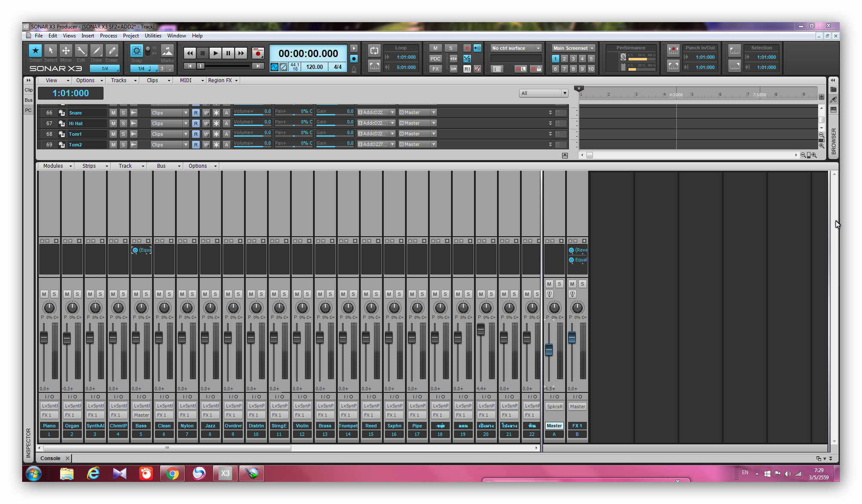Screen dimensions: 862x504
Task: Click the Master bus volume fader
Action: click(549, 350)
